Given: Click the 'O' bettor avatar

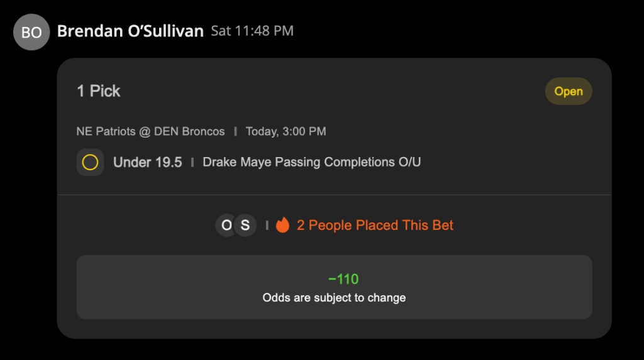Looking at the screenshot, I should 226,225.
